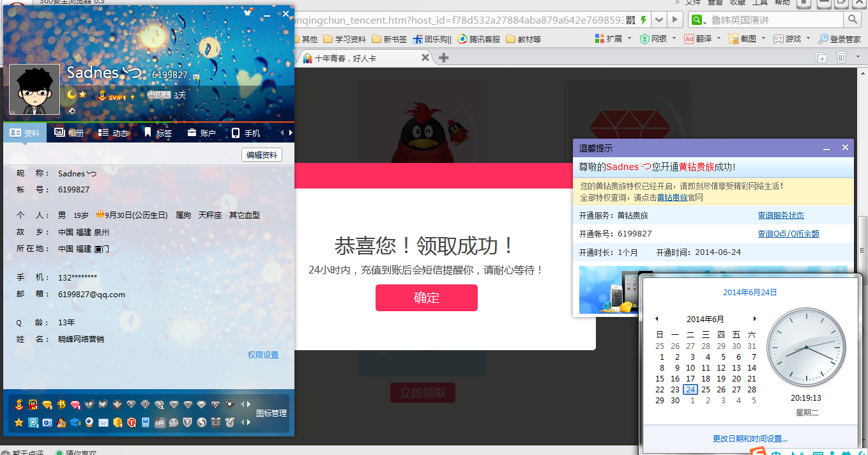Click the grey APP icon
The image size is (868, 455).
click(160, 422)
